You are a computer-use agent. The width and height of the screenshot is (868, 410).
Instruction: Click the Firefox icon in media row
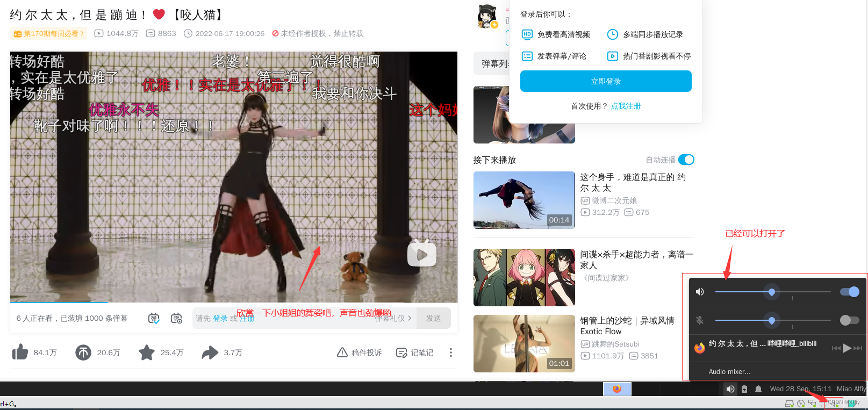click(700, 348)
